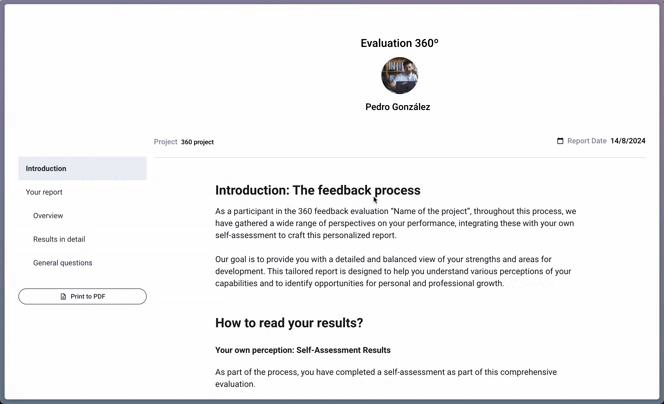Click the Print to PDF button

click(x=82, y=297)
